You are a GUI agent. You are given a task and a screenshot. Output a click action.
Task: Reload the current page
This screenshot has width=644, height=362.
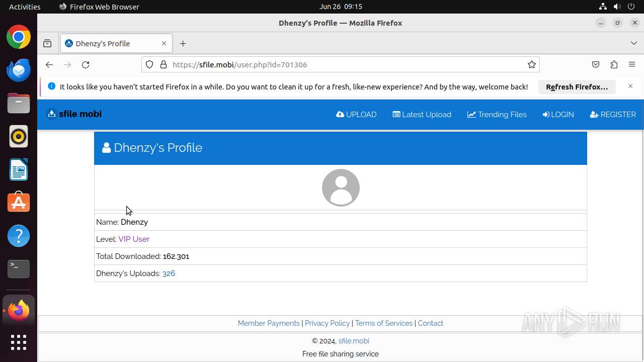coord(86,65)
